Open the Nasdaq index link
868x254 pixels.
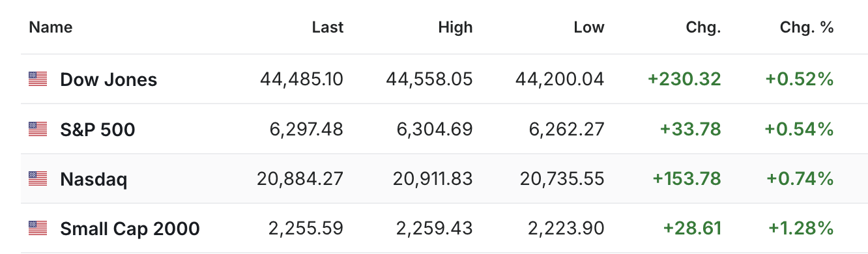coord(94,179)
